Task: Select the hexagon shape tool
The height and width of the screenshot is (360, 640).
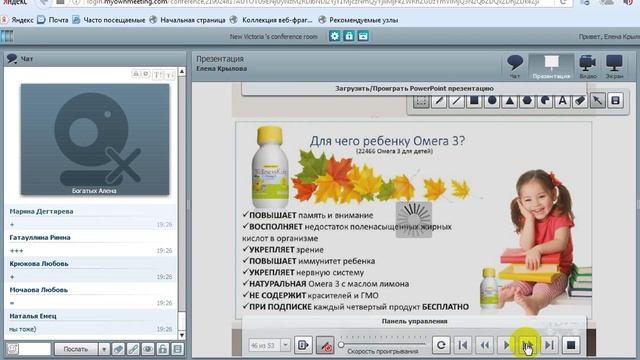Action: 527,100
